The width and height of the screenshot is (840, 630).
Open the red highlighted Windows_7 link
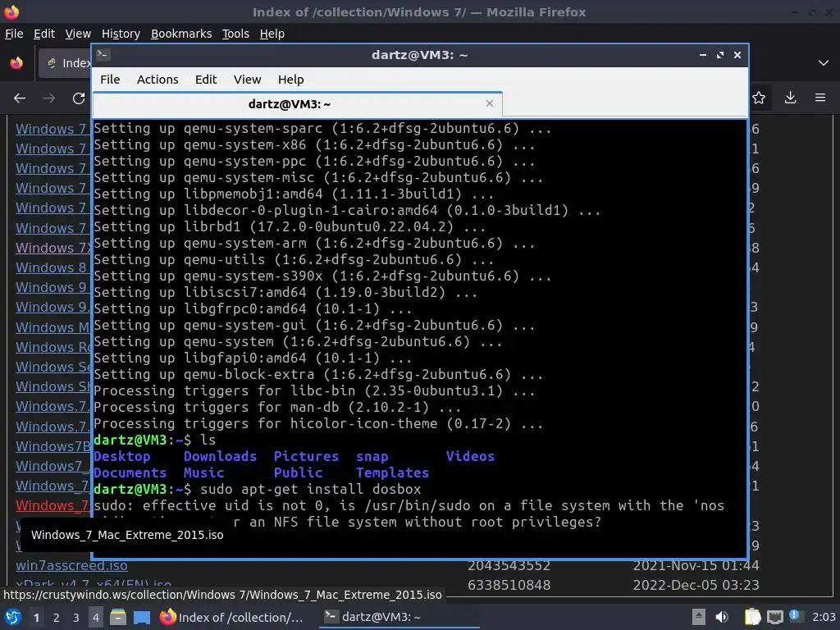pyautogui.click(x=52, y=505)
